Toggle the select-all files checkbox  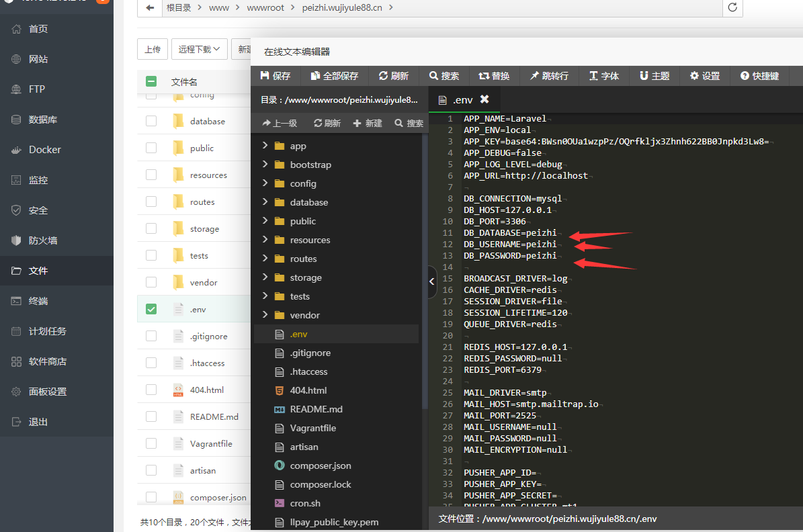click(x=151, y=81)
